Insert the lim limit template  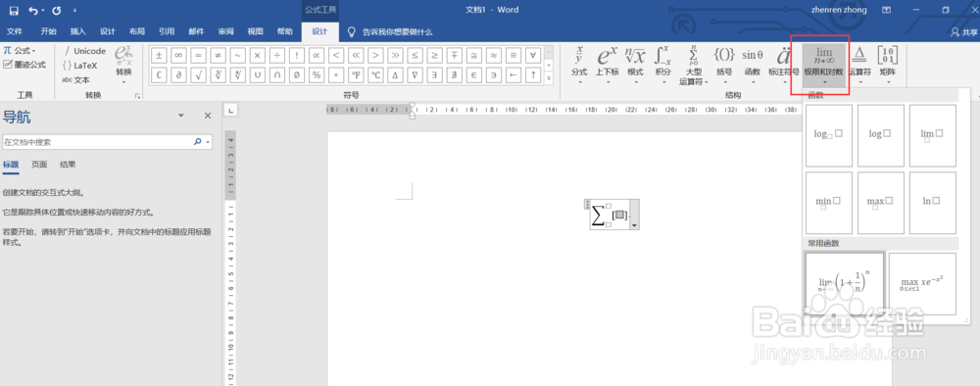pos(933,135)
